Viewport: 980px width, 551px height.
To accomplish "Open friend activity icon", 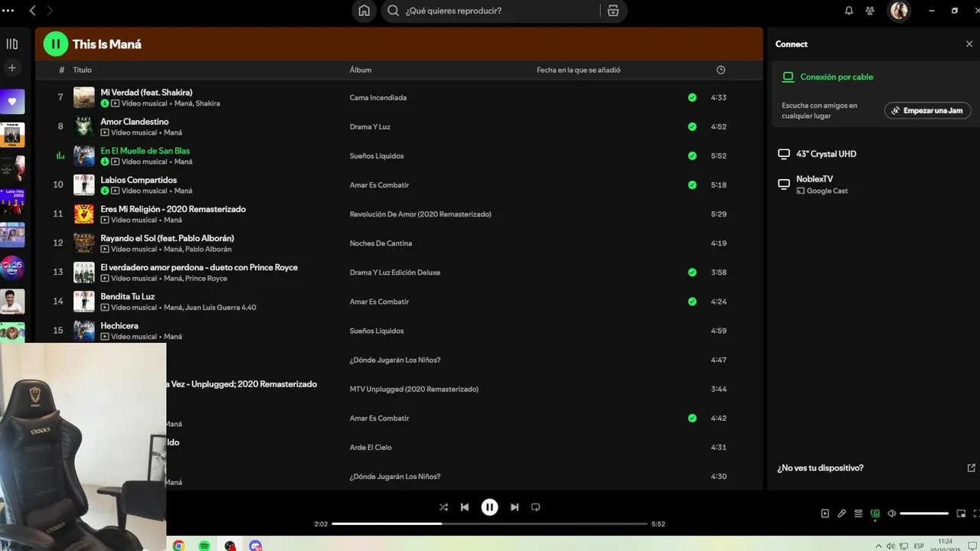I will point(870,11).
